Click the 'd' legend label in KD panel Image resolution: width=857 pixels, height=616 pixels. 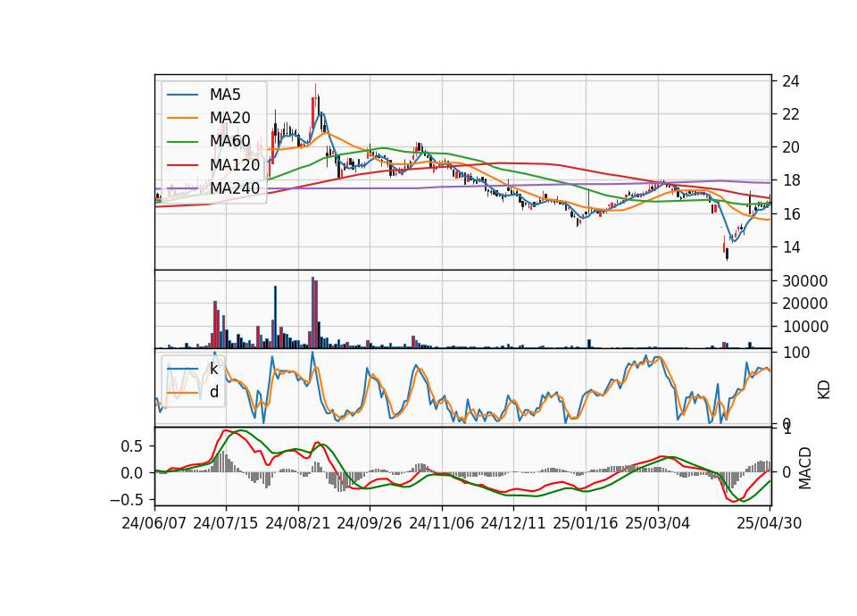[x=213, y=392]
